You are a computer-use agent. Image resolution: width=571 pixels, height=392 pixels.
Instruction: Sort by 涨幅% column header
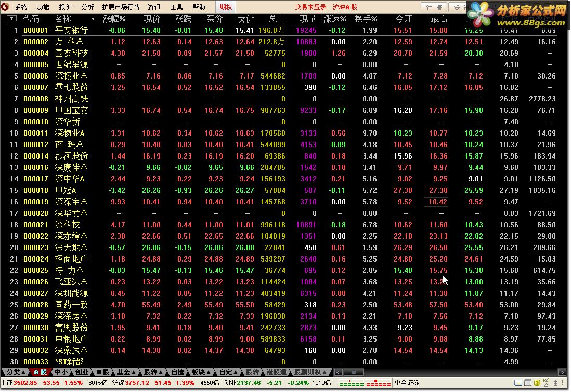(114, 19)
